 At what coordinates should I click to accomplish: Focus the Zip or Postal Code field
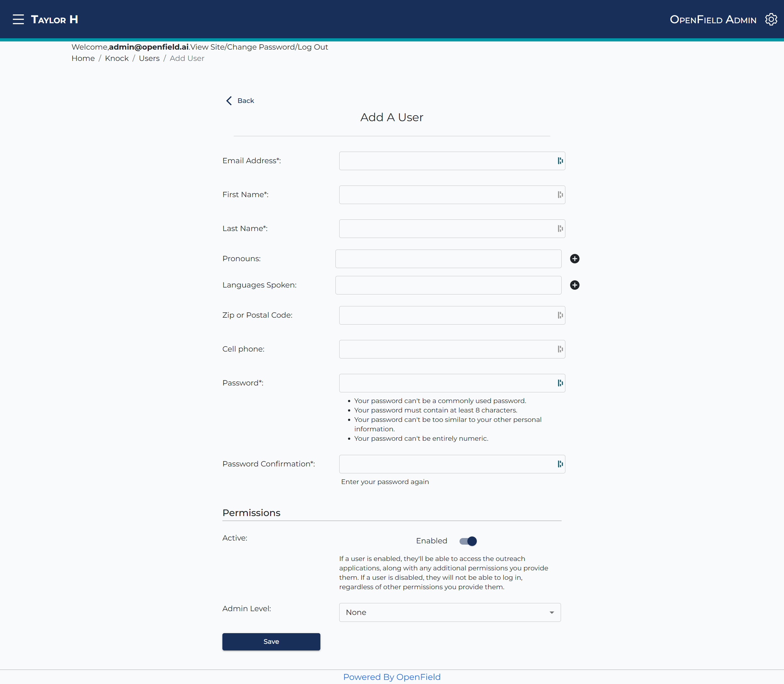(x=452, y=315)
